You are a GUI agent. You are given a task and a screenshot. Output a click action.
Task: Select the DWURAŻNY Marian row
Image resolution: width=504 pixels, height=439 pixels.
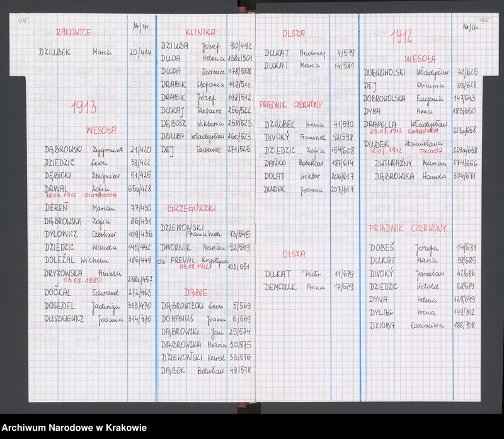[427, 163]
